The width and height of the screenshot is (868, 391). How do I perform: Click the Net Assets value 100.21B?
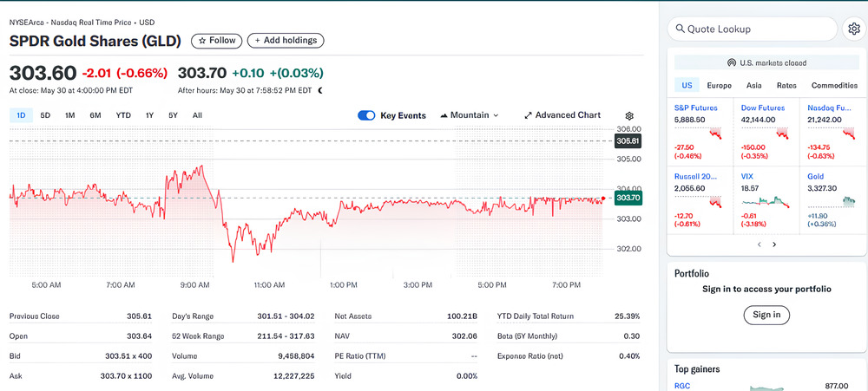pyautogui.click(x=463, y=316)
